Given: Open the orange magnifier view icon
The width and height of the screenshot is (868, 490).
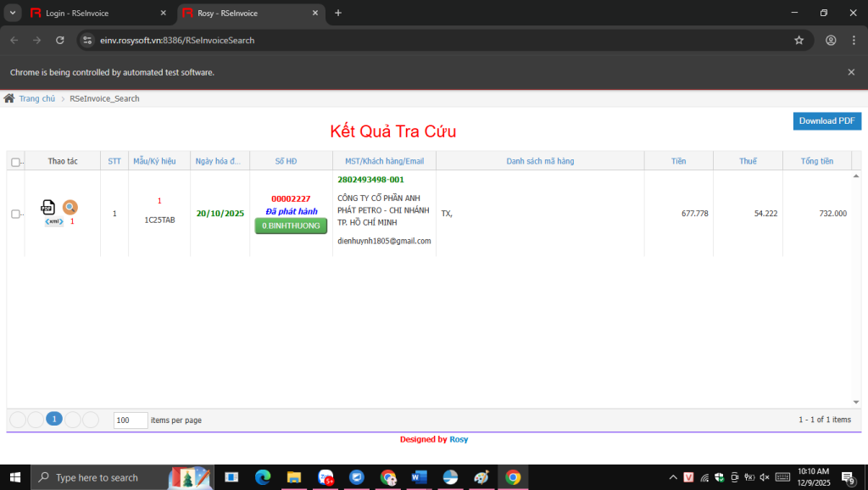Looking at the screenshot, I should pyautogui.click(x=70, y=207).
